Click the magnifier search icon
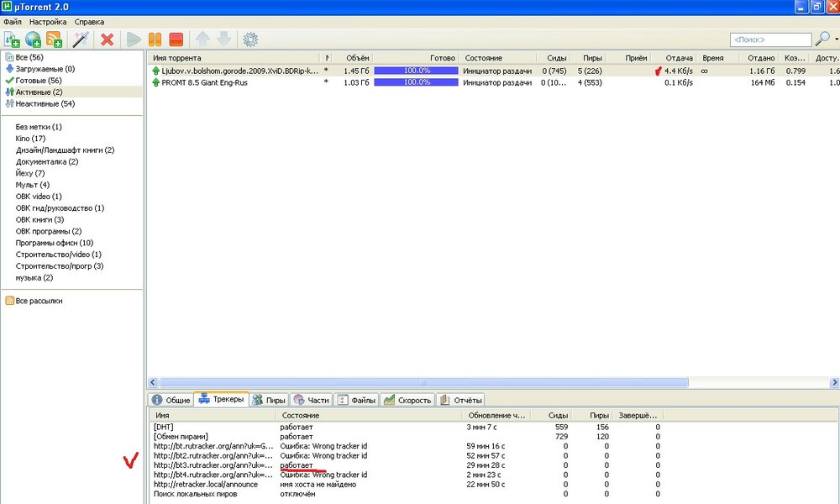This screenshot has width=840, height=504. [x=822, y=39]
